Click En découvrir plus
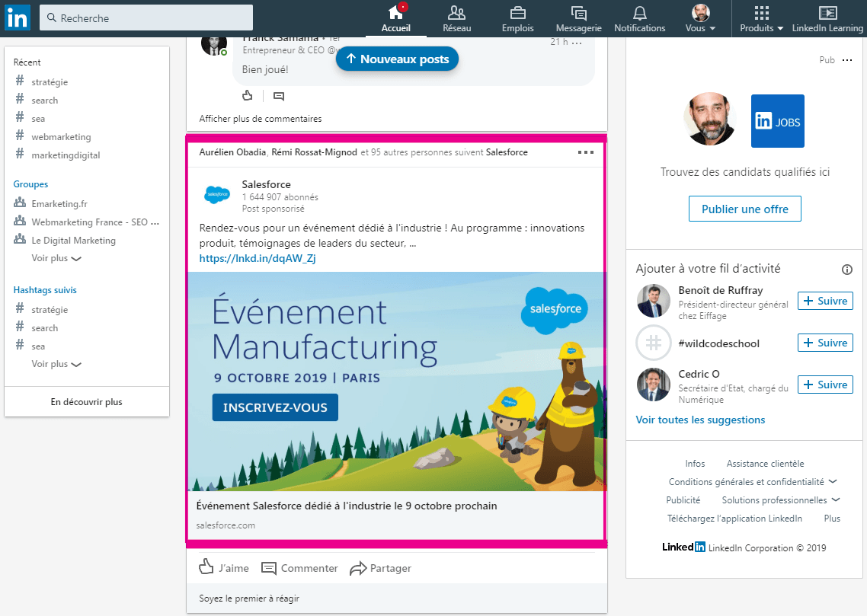The height and width of the screenshot is (616, 867). point(86,401)
